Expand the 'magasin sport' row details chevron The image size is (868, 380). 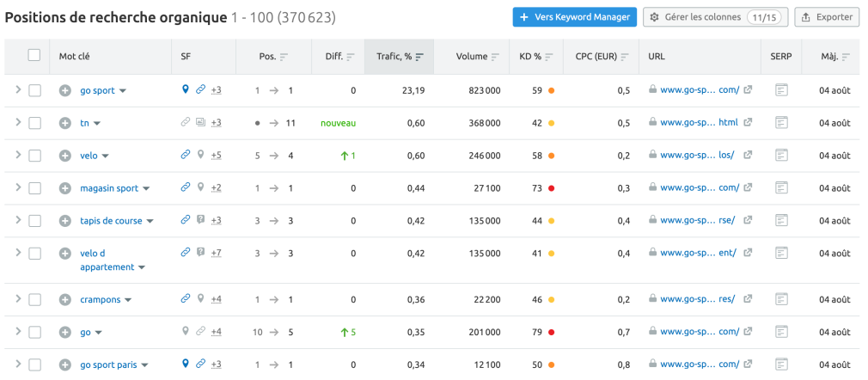18,187
